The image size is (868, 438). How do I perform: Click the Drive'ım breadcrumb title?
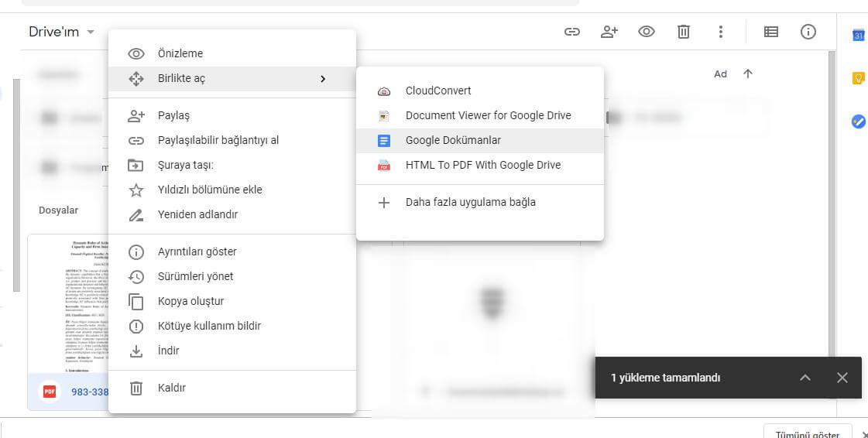(53, 32)
